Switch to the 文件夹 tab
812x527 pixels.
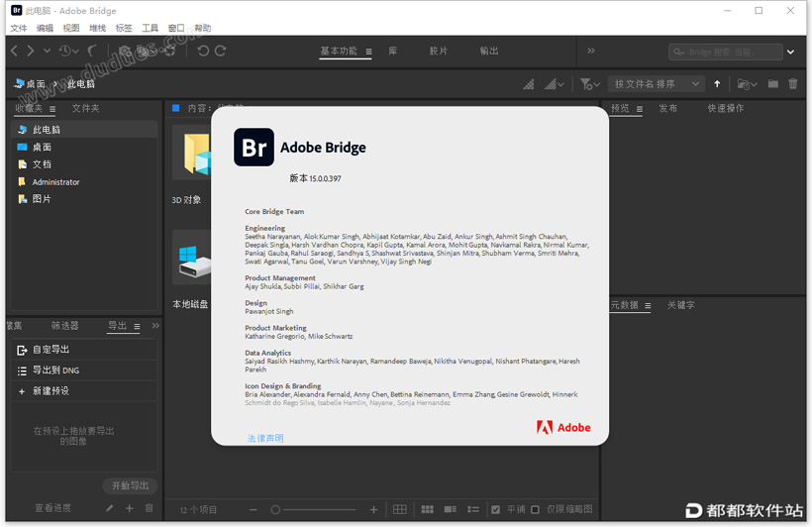pyautogui.click(x=85, y=108)
